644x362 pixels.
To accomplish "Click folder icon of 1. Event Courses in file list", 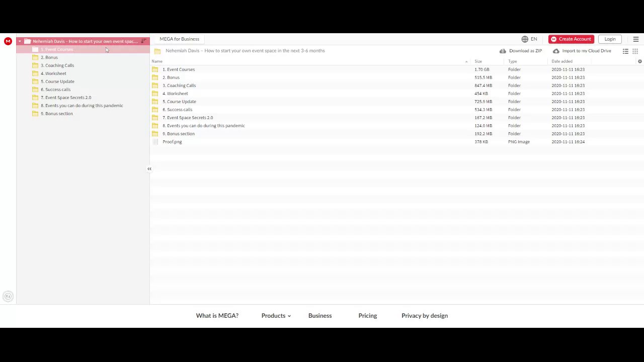I will click(x=155, y=69).
